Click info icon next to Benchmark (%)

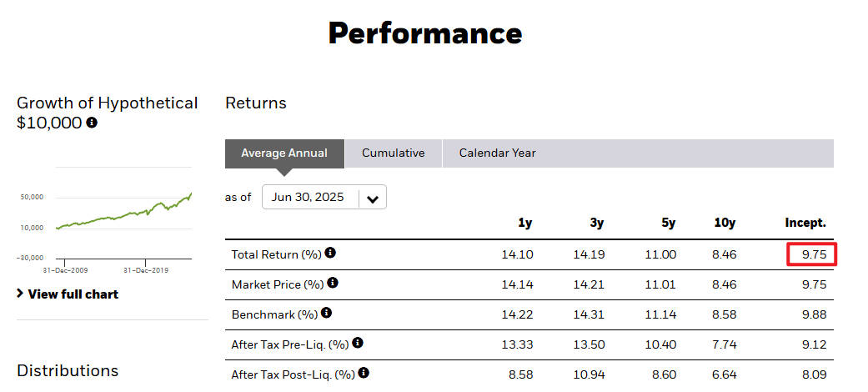tap(326, 313)
